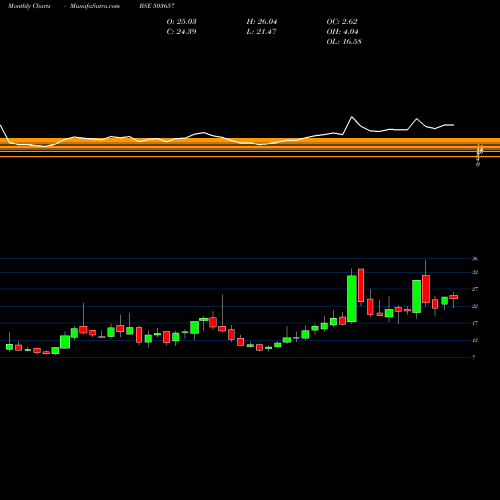The height and width of the screenshot is (500, 500).
Task: Click the price axis label 12
Action: [475, 340]
